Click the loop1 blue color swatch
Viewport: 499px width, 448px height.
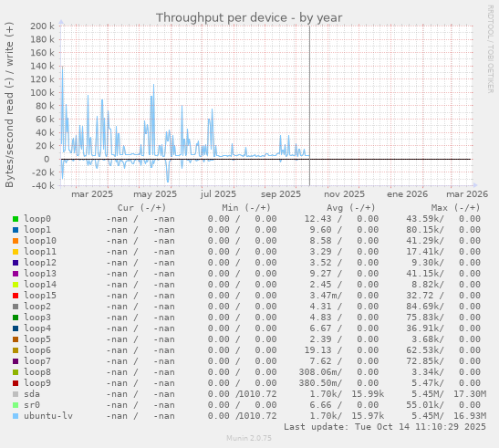click(16, 230)
